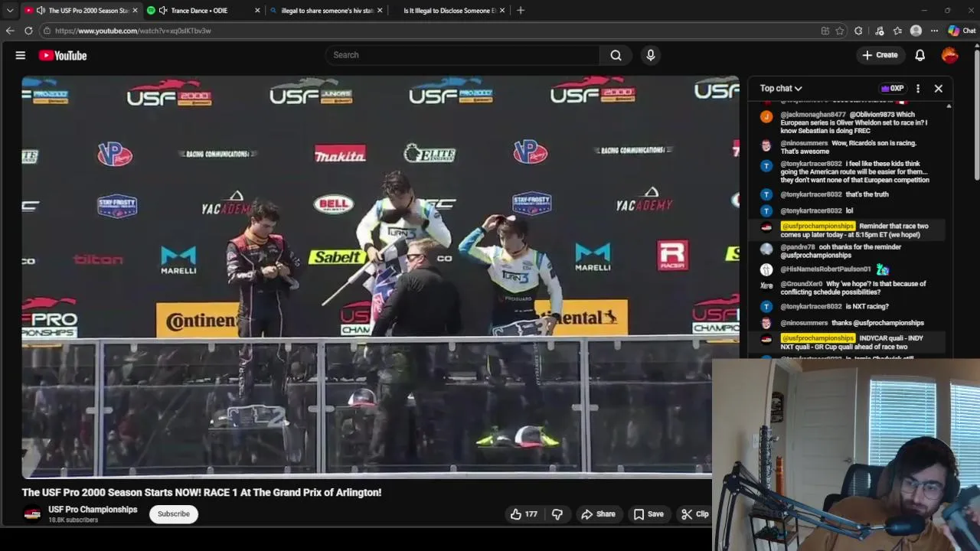
Task: Open the YouTube account avatar menu
Action: click(949, 55)
